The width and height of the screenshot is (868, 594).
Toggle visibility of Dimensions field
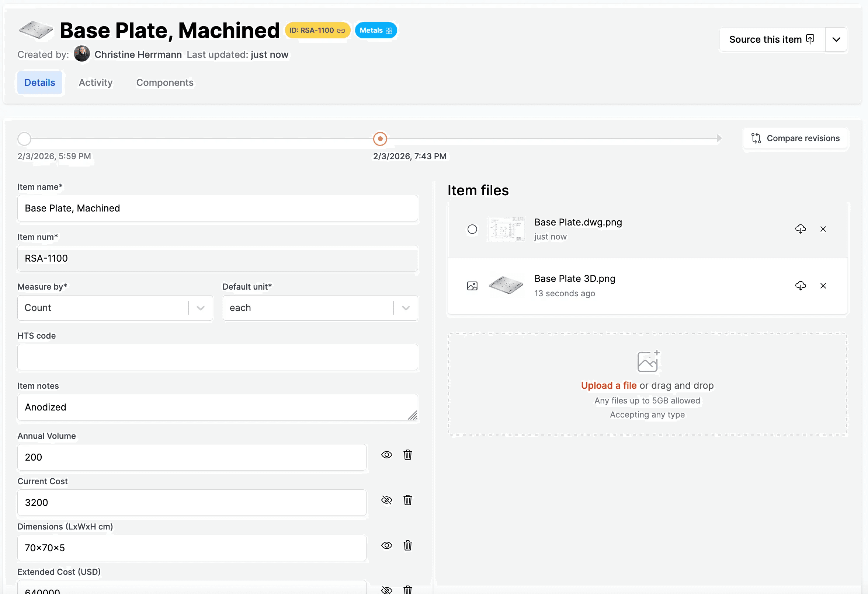point(386,545)
